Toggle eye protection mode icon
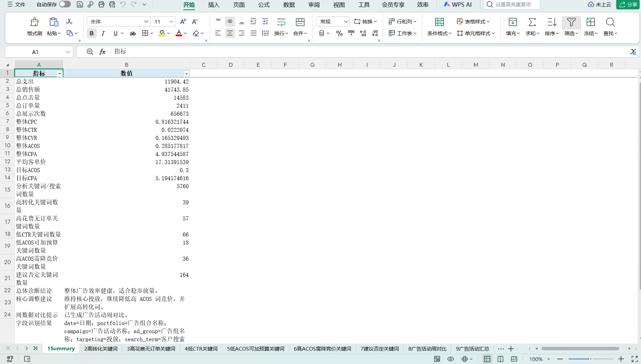The image size is (641, 364). [x=451, y=359]
